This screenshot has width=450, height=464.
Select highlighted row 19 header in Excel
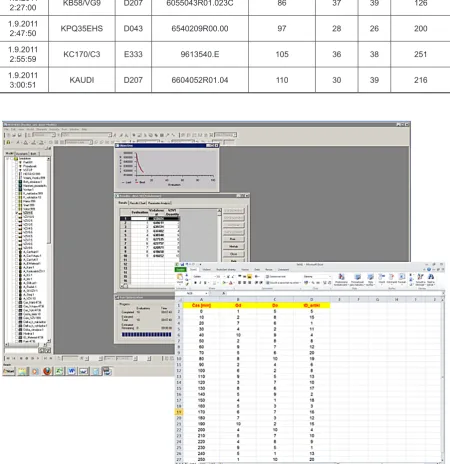point(179,412)
